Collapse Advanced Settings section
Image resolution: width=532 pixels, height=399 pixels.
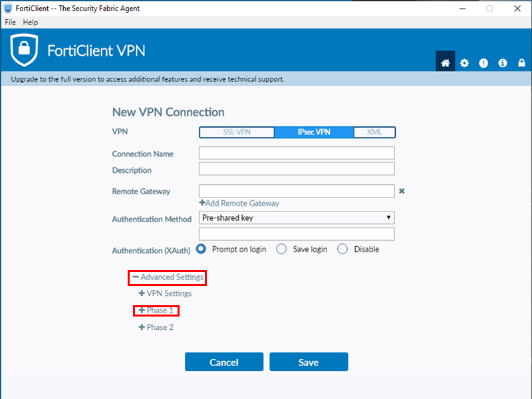(168, 277)
